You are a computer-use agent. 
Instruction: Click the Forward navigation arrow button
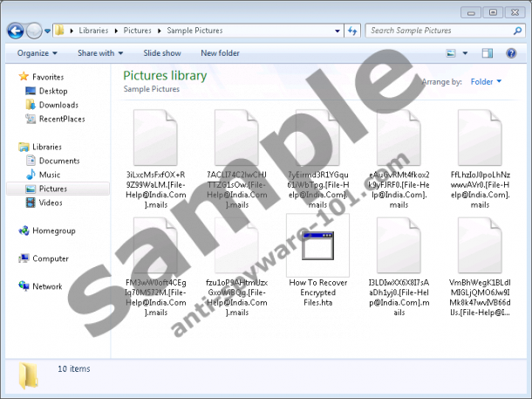(x=34, y=31)
